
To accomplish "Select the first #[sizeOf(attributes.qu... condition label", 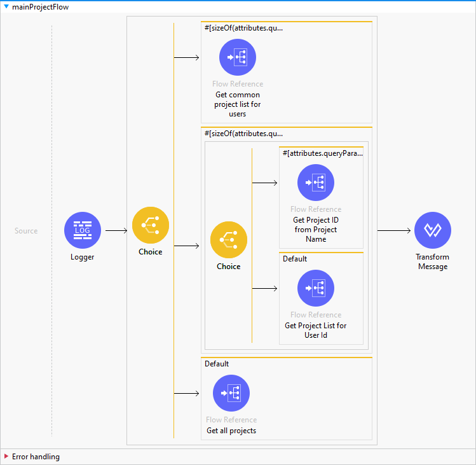I will click(244, 28).
